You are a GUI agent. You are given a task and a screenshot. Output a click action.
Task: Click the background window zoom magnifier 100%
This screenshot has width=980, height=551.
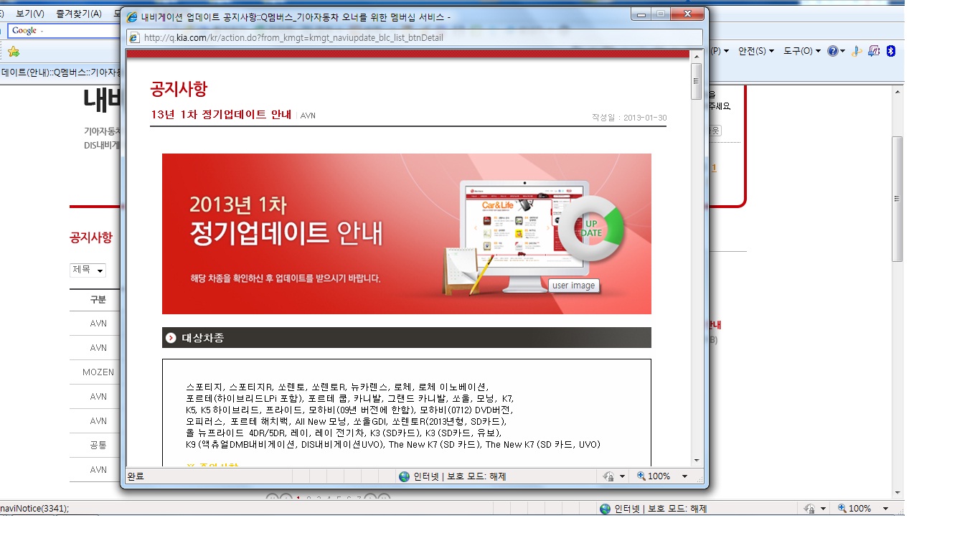[x=842, y=509]
